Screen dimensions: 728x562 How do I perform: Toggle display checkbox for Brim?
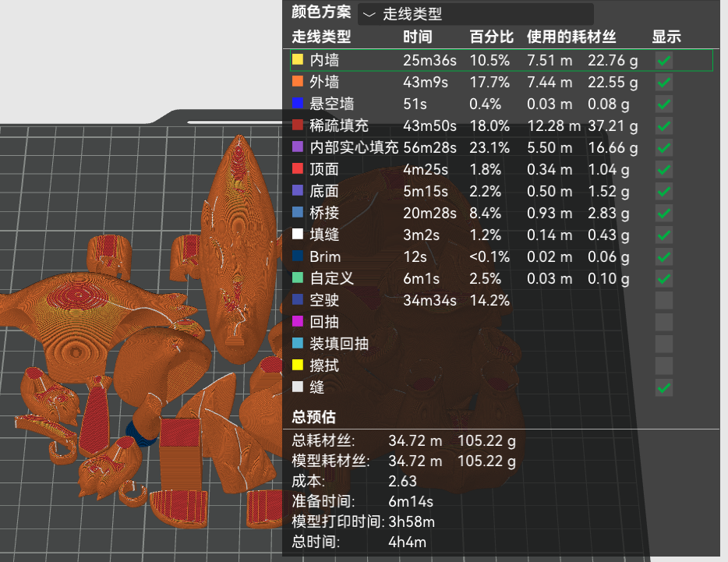(664, 257)
